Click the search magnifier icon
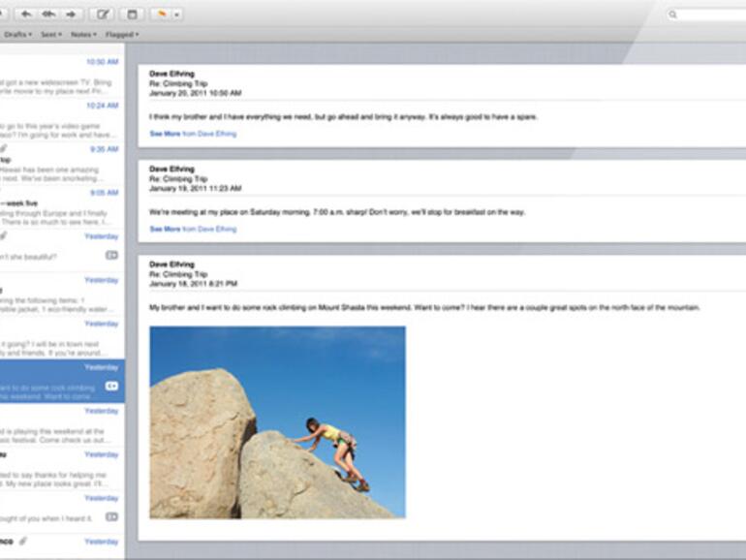 pos(672,15)
